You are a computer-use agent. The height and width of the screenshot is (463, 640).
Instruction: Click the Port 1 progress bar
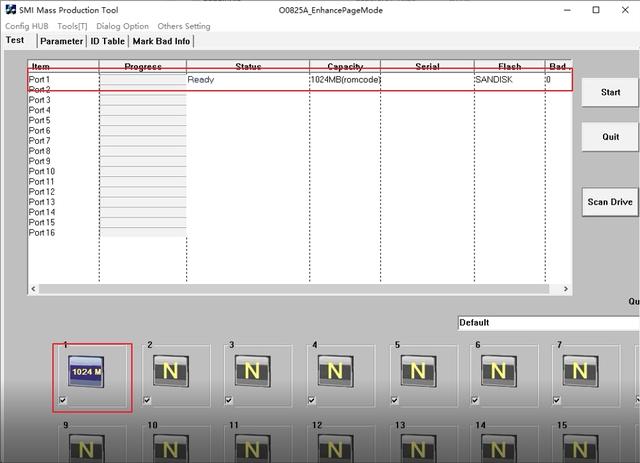[143, 79]
